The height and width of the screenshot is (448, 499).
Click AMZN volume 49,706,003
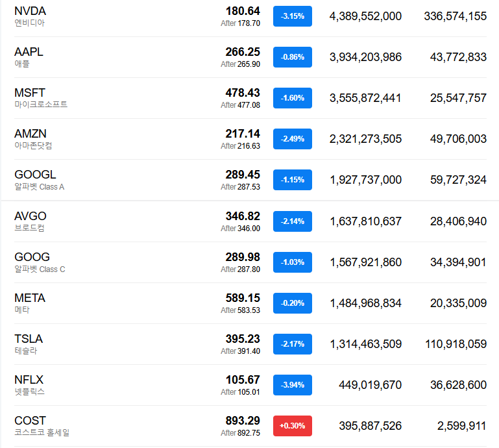click(458, 139)
